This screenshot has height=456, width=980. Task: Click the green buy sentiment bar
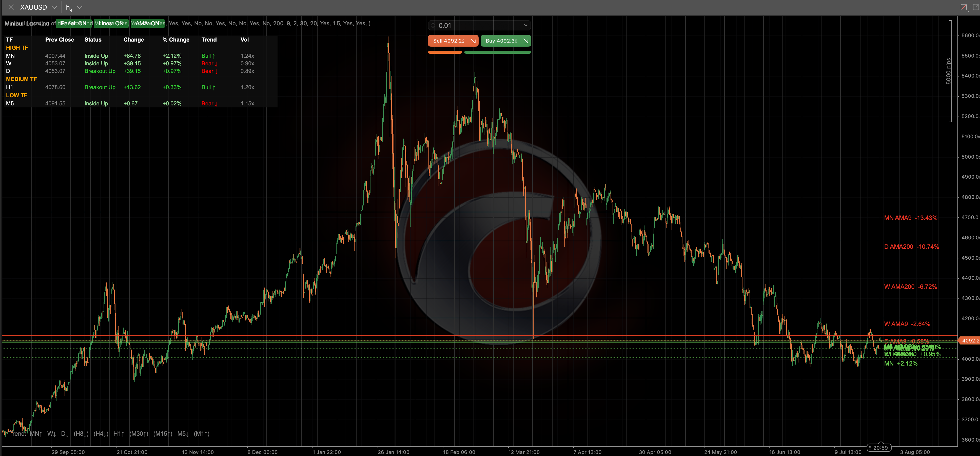click(x=498, y=52)
